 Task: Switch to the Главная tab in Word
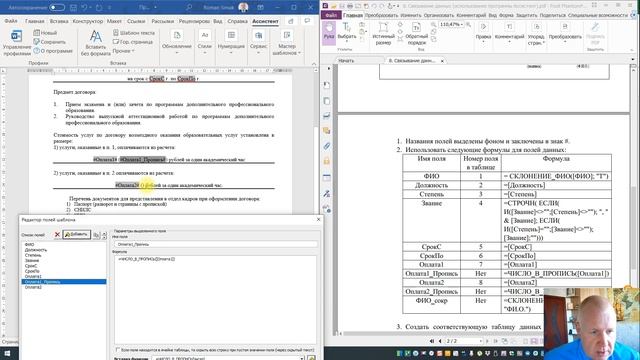tap(34, 21)
